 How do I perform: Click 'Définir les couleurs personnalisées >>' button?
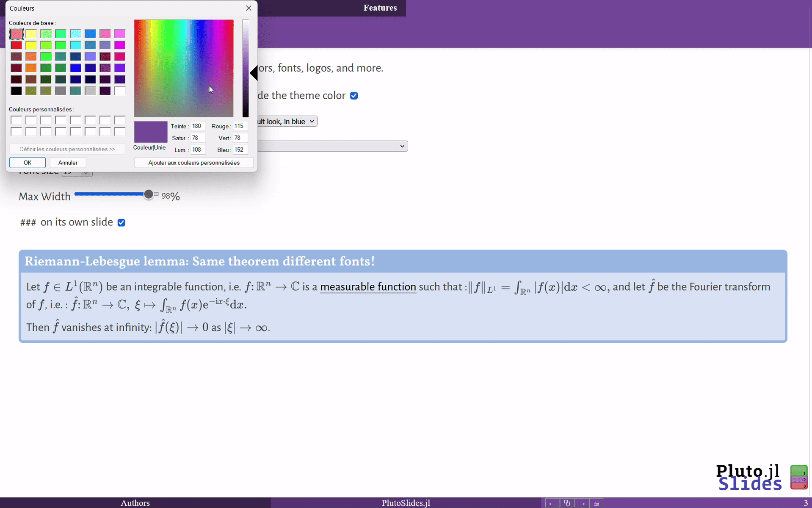pyautogui.click(x=67, y=149)
